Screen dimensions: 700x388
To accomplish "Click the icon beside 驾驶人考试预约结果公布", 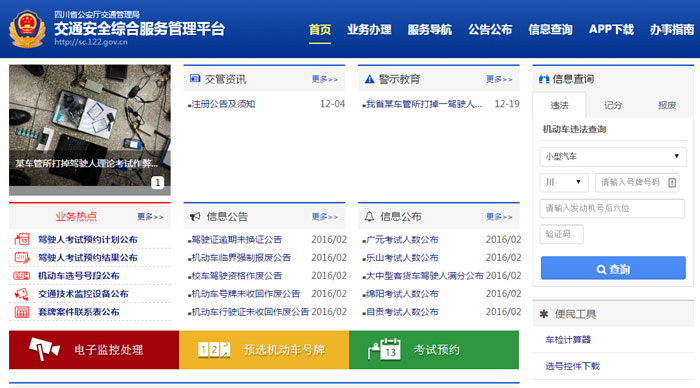I will pyautogui.click(x=22, y=258).
